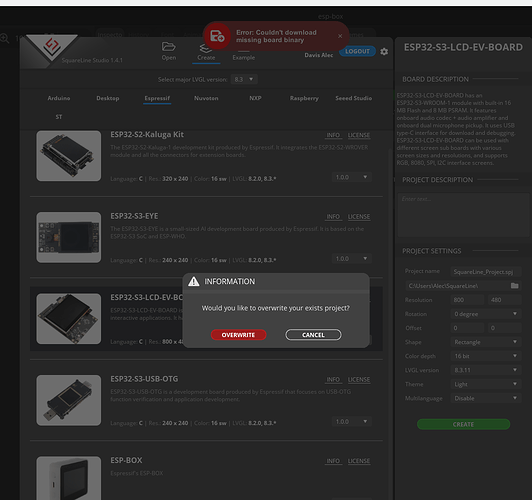This screenshot has height=500, width=532.
Task: Select the ESP32-S3-USB-OTG board thumbnail
Action: [69, 400]
